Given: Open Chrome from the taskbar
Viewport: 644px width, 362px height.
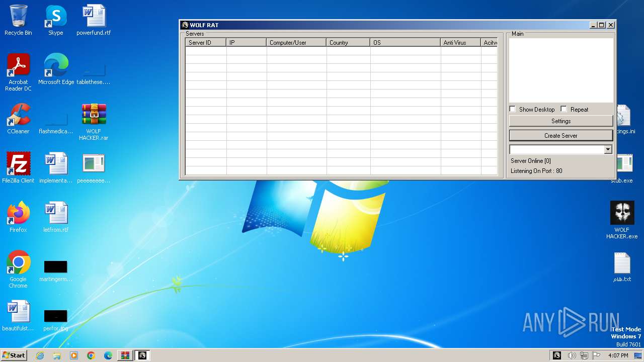Looking at the screenshot, I should [91, 355].
